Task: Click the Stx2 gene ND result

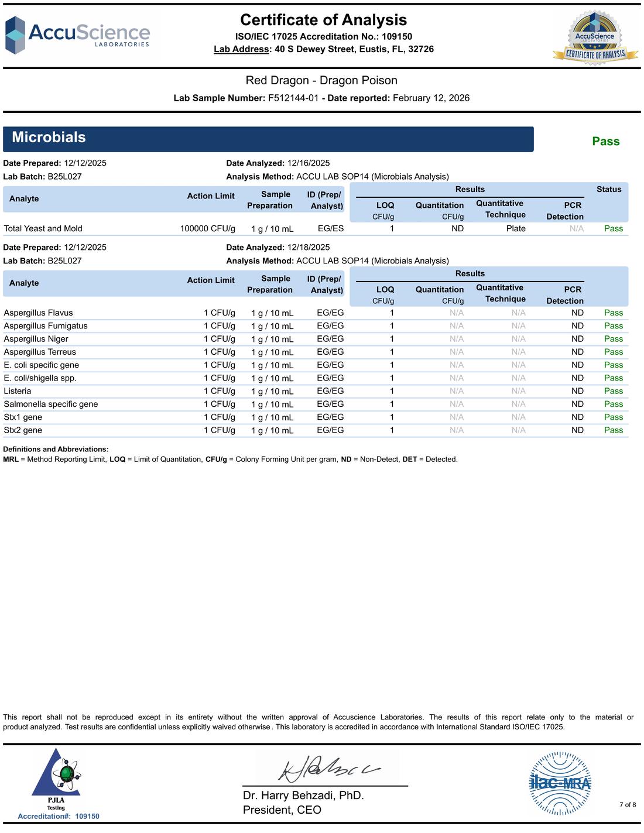Action: [577, 430]
